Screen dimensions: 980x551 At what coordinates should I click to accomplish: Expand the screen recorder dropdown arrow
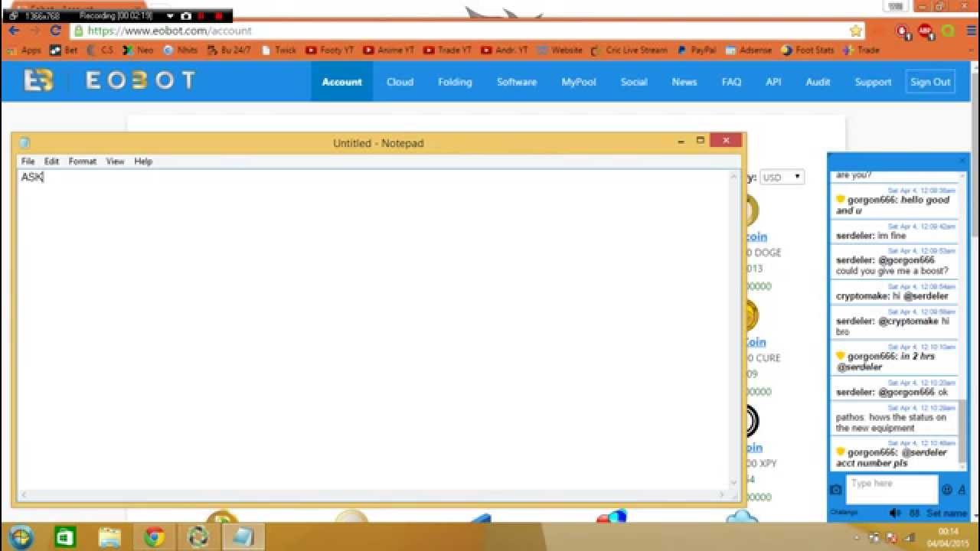click(x=170, y=15)
